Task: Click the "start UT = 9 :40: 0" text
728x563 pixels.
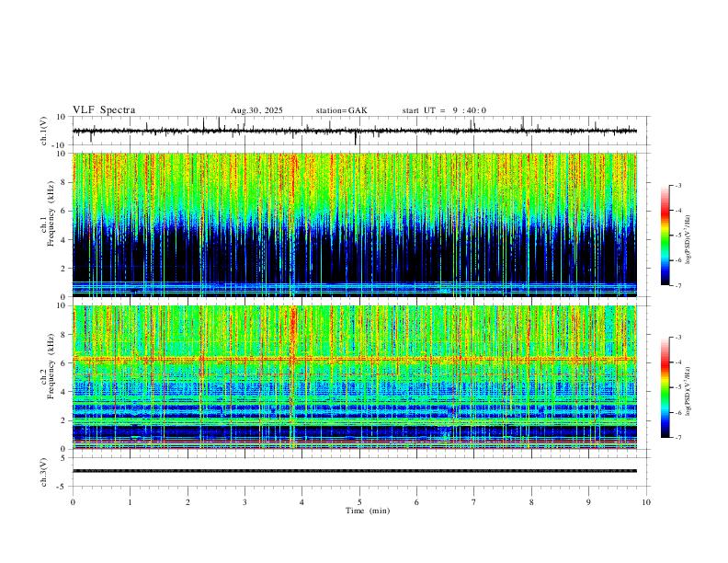Action: pyautogui.click(x=444, y=110)
